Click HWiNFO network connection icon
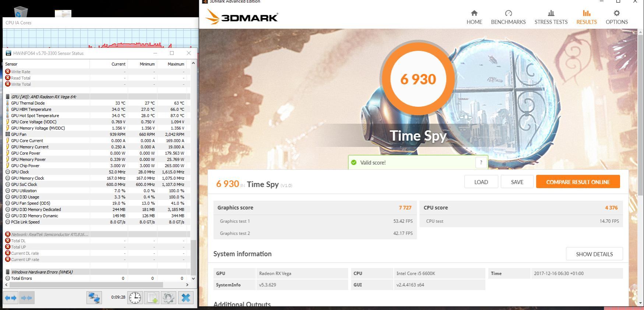The height and width of the screenshot is (310, 644). pyautogui.click(x=94, y=297)
